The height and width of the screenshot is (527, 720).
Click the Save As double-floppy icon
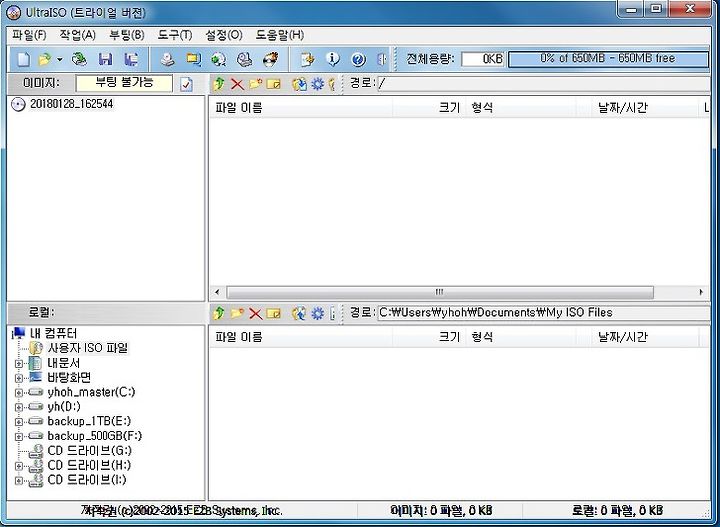[x=131, y=59]
